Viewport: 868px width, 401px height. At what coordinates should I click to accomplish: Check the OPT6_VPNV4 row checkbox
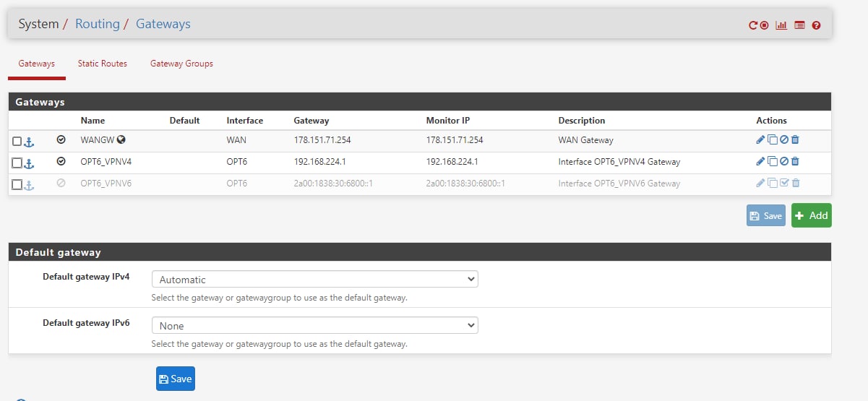click(17, 163)
